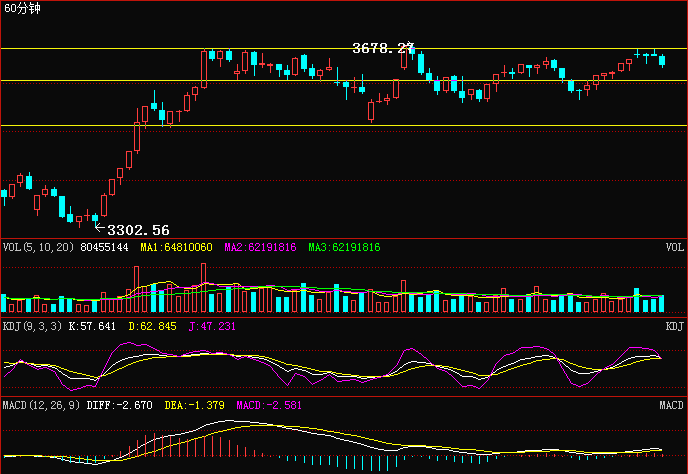Viewport: 688px width, 474px height.
Task: Click the green MA3:62191816 volume value
Action: [344, 247]
